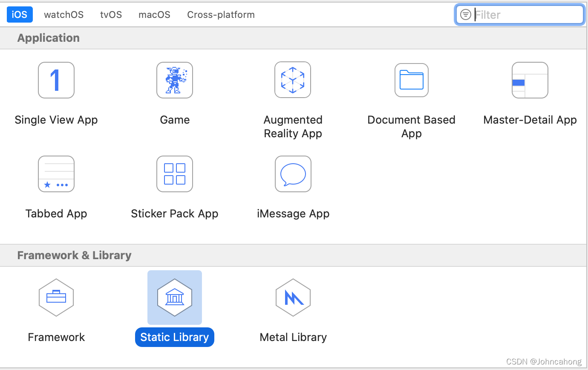The height and width of the screenshot is (370, 588).
Task: Open the macOS template list
Action: pos(154,14)
